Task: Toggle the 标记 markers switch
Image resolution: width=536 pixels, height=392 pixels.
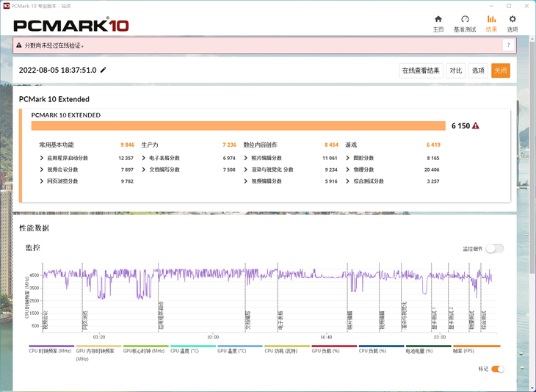Action: pos(498,369)
